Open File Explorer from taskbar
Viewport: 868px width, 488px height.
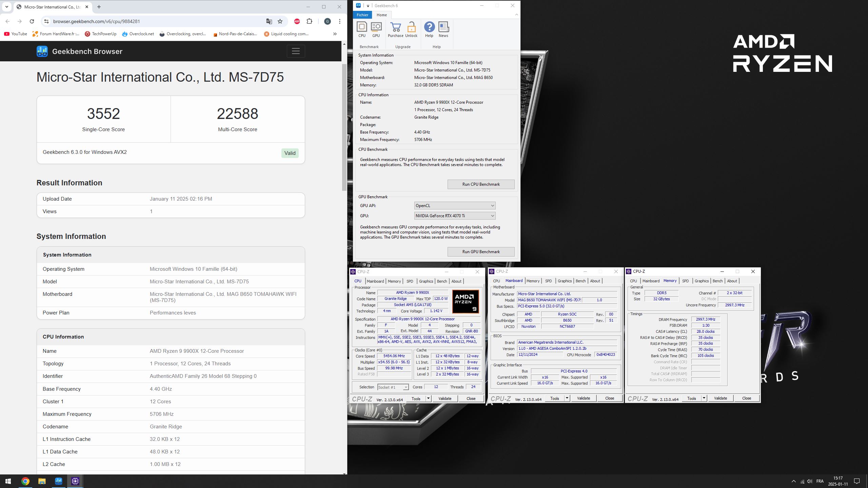[42, 481]
